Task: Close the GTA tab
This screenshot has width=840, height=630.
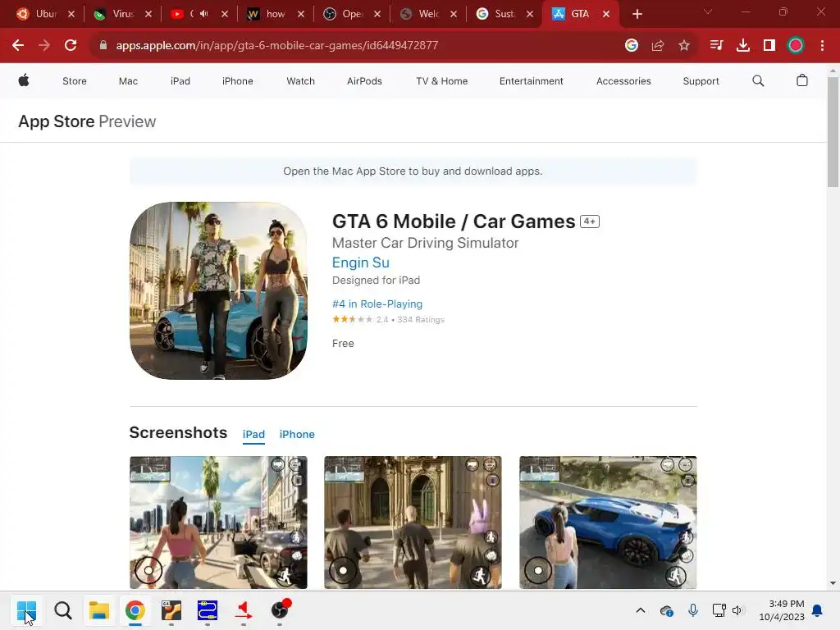Action: 606,14
